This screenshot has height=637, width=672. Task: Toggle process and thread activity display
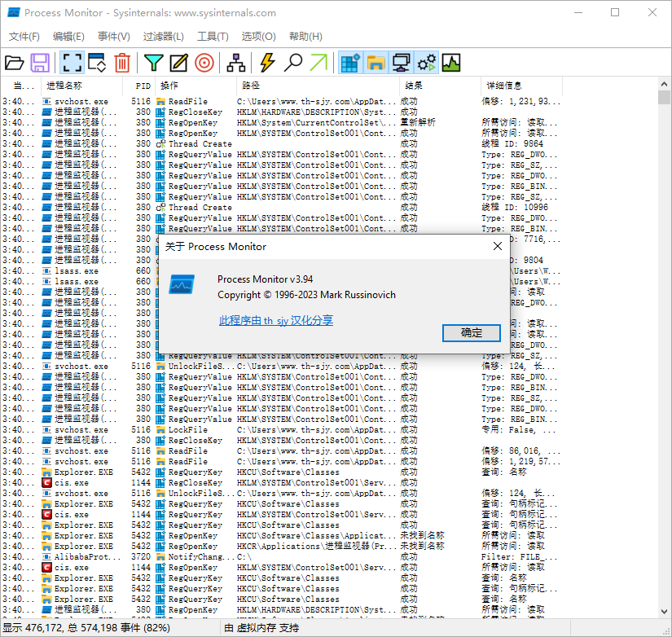pos(427,63)
